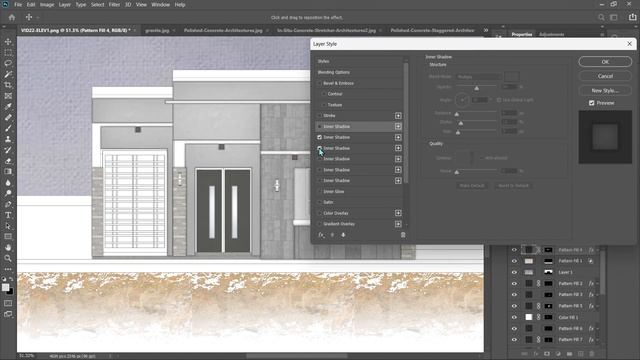Viewport: 640px width, 360px height.
Task: Open the Blend Mode dropdown
Action: [479, 76]
